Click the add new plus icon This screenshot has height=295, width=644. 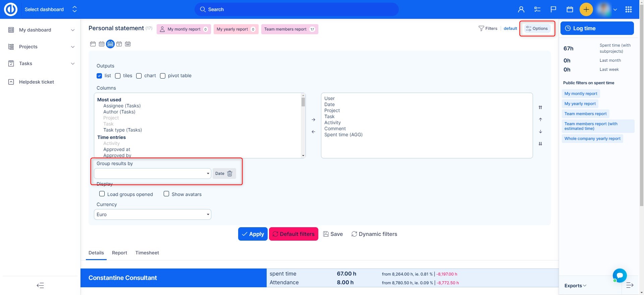coord(586,9)
